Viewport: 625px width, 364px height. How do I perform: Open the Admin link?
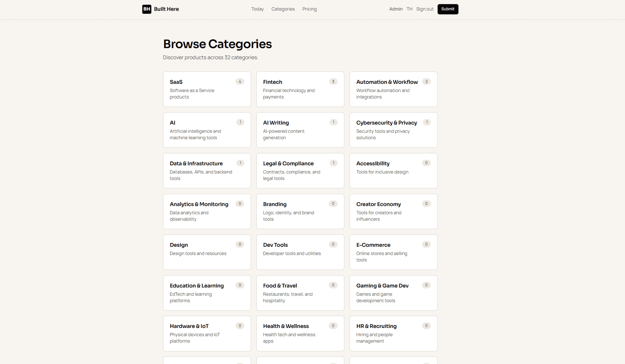pos(396,9)
